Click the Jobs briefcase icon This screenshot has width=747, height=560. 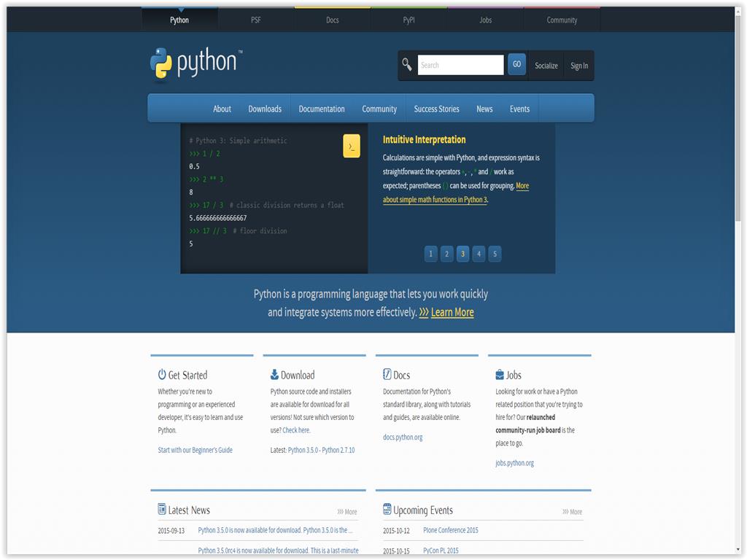pyautogui.click(x=499, y=375)
